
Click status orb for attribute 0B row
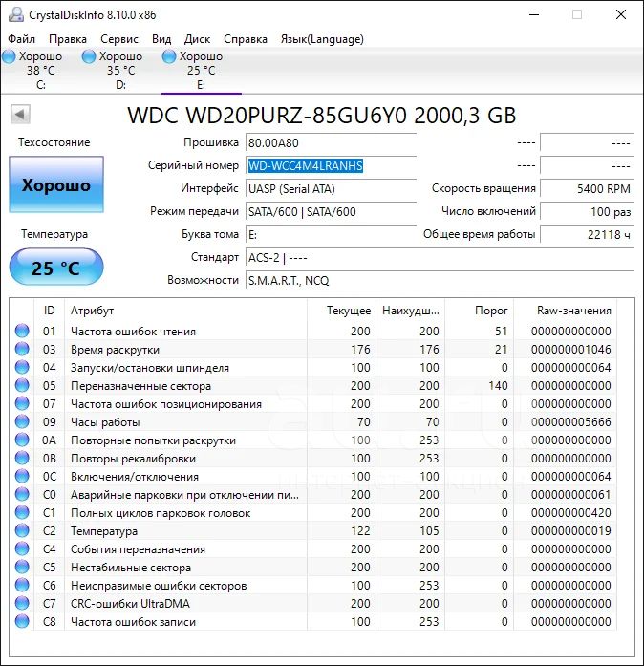22,458
